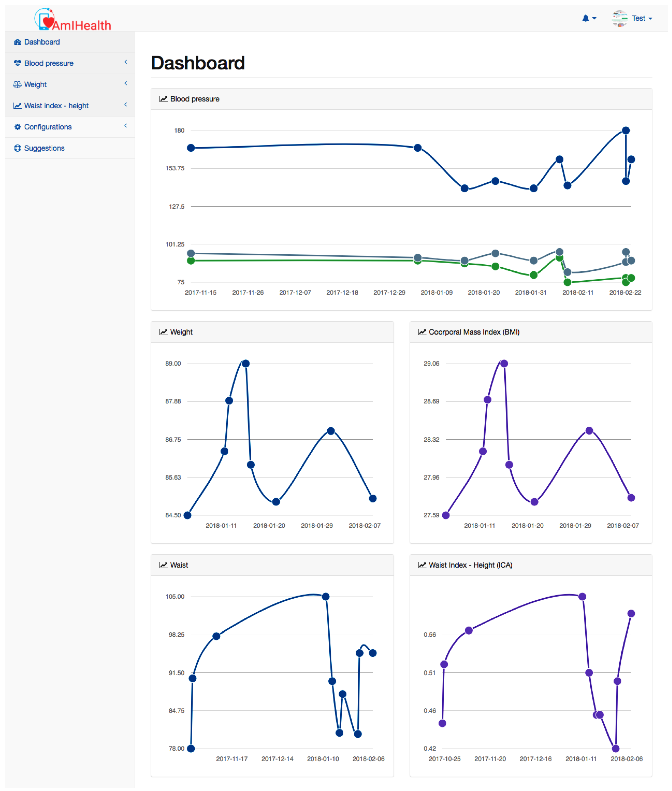This screenshot has height=791, width=672.
Task: Open the notifications bell icon
Action: coord(586,18)
